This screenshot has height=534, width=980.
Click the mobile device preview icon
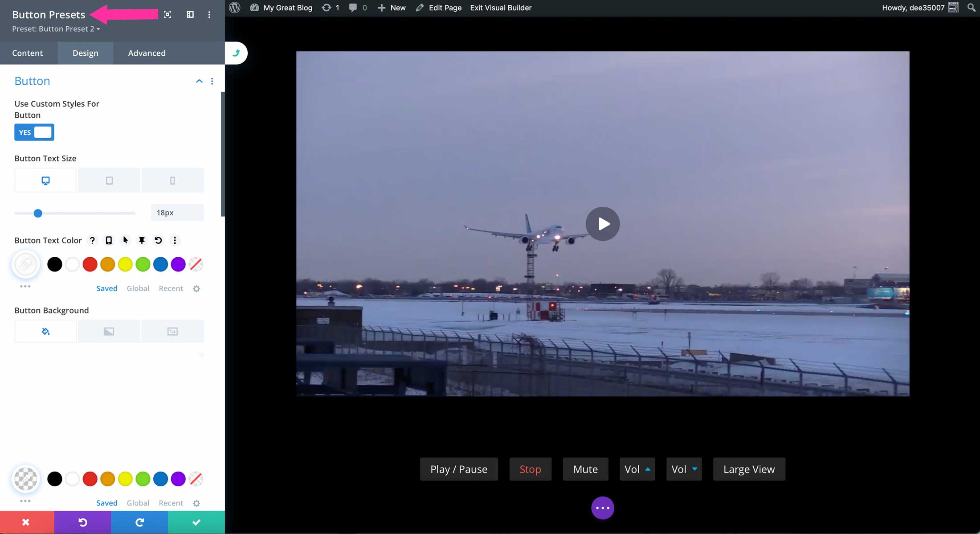172,180
